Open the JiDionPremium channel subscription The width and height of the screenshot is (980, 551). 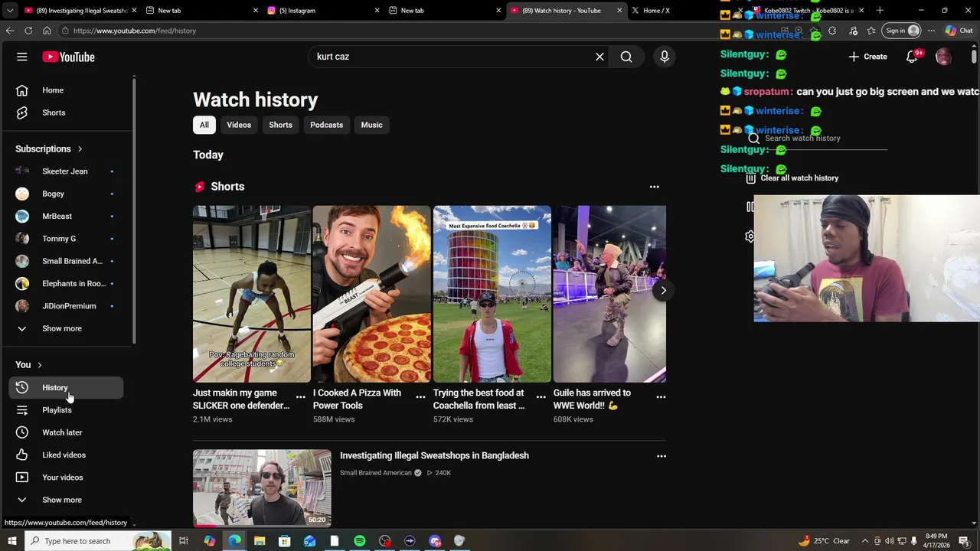point(69,306)
